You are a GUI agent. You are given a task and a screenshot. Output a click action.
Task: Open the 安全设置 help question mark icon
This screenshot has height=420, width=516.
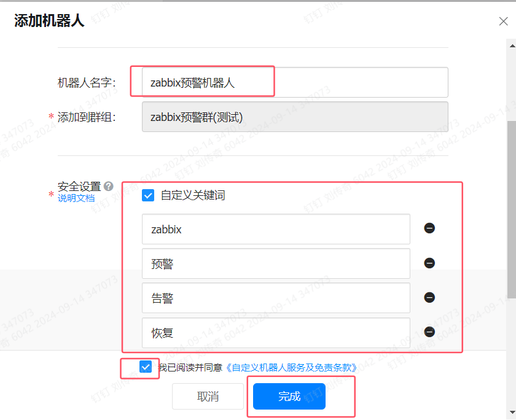[109, 186]
